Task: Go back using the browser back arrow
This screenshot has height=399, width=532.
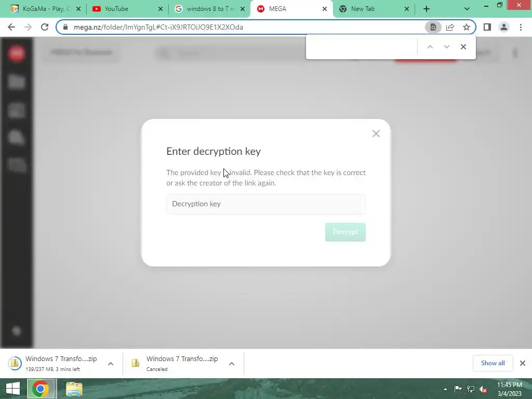Action: click(11, 27)
